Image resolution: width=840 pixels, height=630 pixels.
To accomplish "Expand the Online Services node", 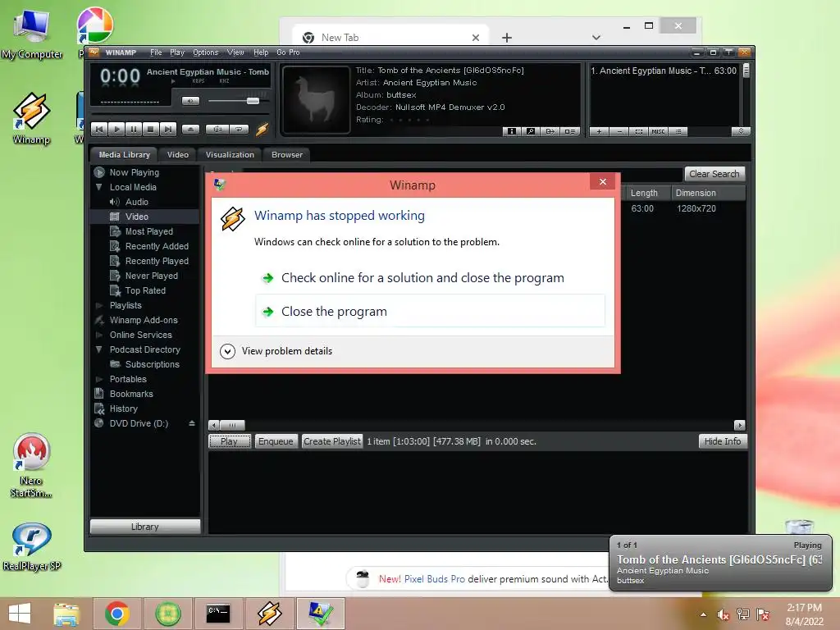I will point(98,335).
